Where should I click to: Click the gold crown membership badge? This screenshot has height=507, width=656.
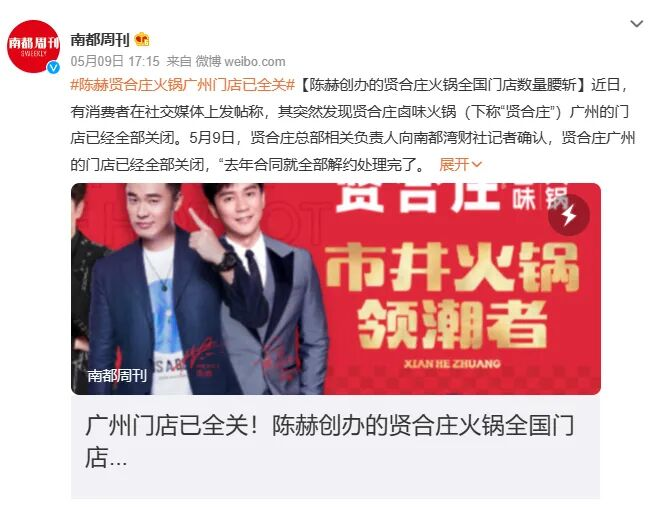(142, 40)
